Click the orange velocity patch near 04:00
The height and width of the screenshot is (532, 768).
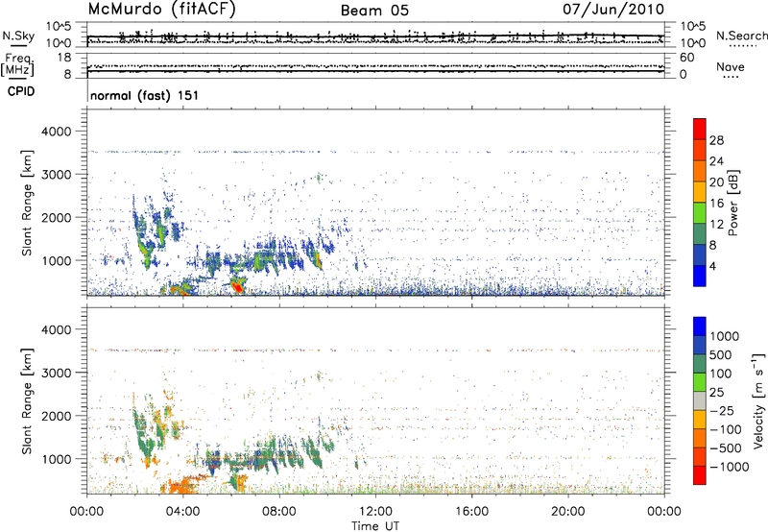tap(182, 485)
